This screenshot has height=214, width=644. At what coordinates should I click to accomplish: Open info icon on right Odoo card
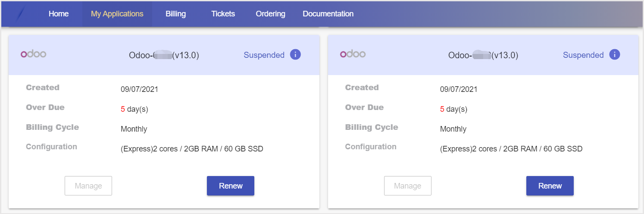tap(614, 54)
